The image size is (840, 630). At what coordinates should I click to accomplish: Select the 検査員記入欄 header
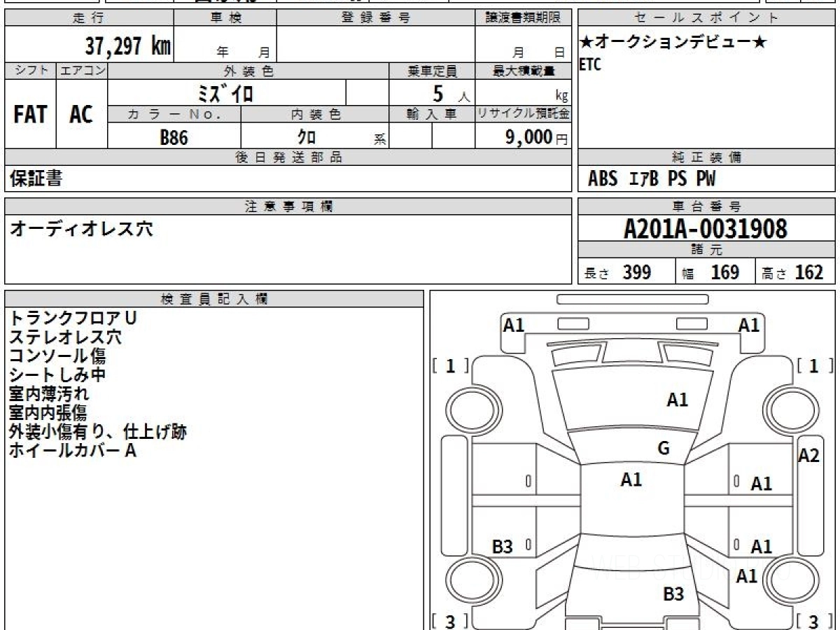click(x=214, y=299)
